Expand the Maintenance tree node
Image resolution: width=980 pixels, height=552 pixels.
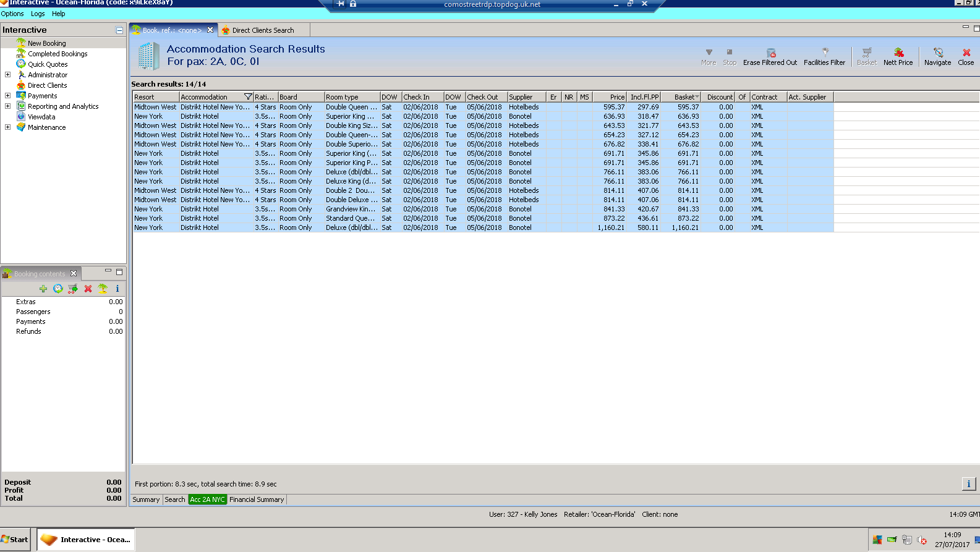click(8, 127)
